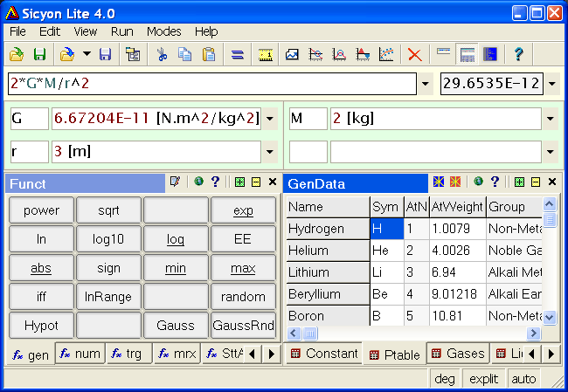Viewport: 568px width, 392px height.
Task: Click the help question mark in Funct panel
Action: tap(215, 181)
